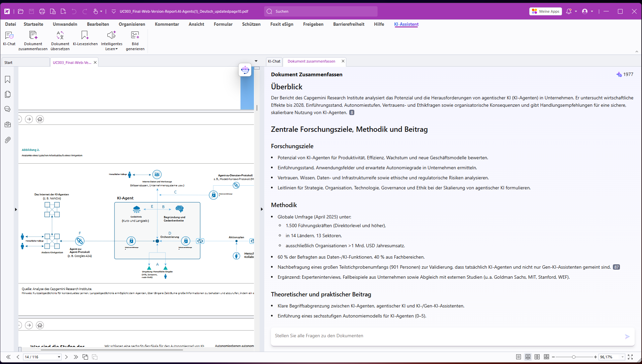Open Meine Apps button
This screenshot has height=364, width=642.
(x=546, y=11)
